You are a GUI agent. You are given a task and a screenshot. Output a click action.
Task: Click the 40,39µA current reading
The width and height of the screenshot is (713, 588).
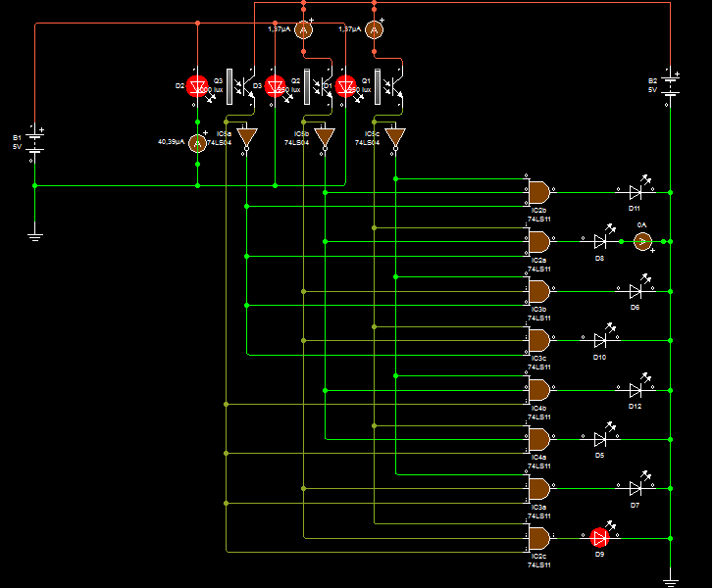pyautogui.click(x=171, y=142)
